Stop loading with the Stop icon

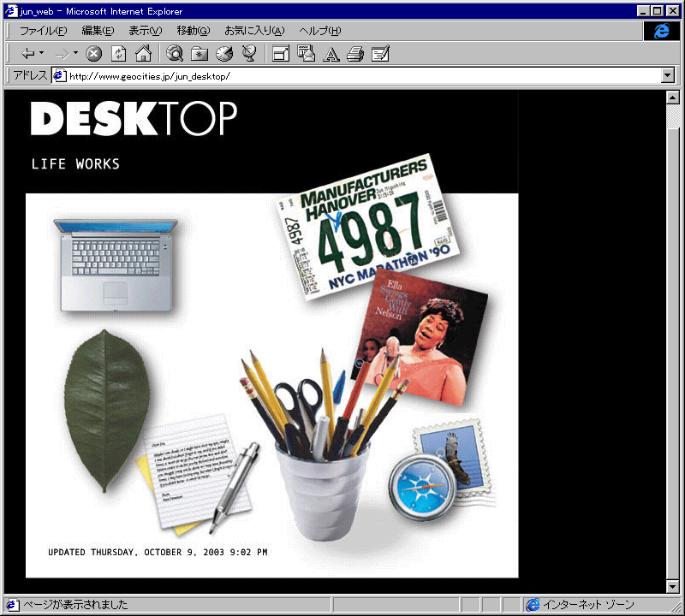(93, 54)
